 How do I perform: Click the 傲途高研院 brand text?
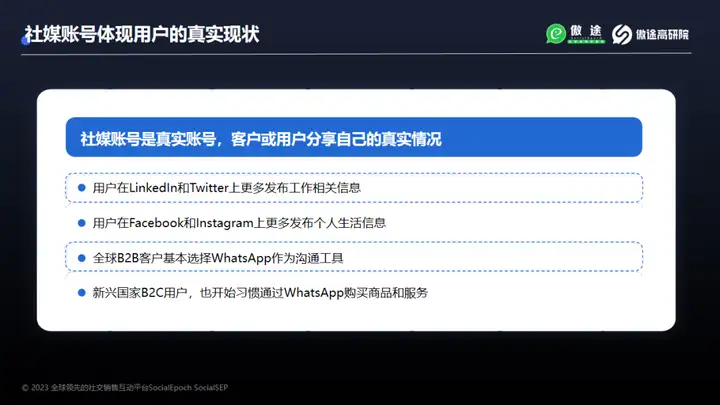[x=662, y=34]
